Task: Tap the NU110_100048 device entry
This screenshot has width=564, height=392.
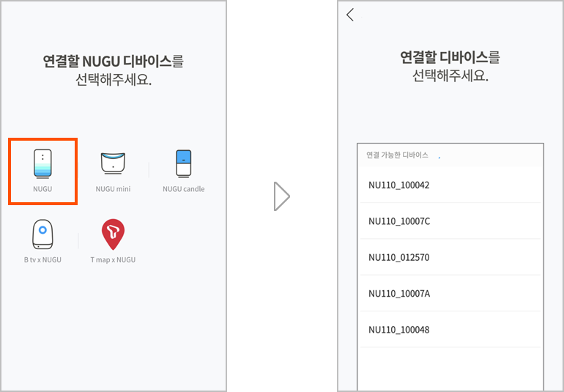Action: [450, 330]
